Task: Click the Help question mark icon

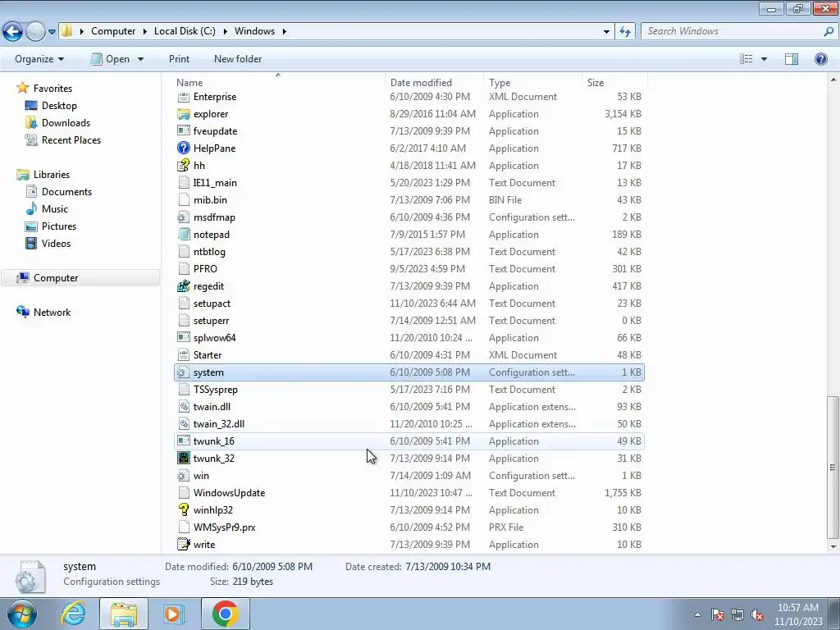Action: [820, 59]
